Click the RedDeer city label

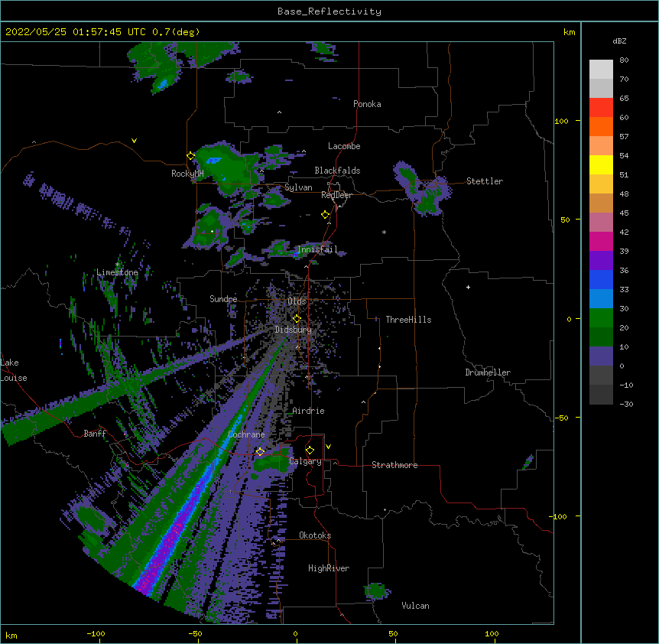tap(336, 195)
